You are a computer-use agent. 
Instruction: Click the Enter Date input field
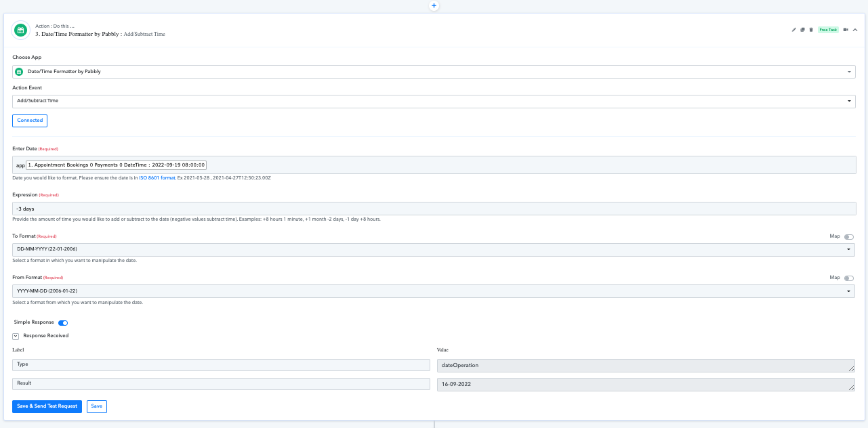pos(434,165)
